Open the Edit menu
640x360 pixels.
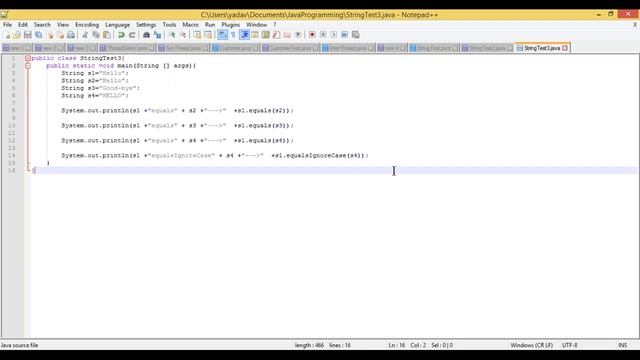[x=23, y=25]
